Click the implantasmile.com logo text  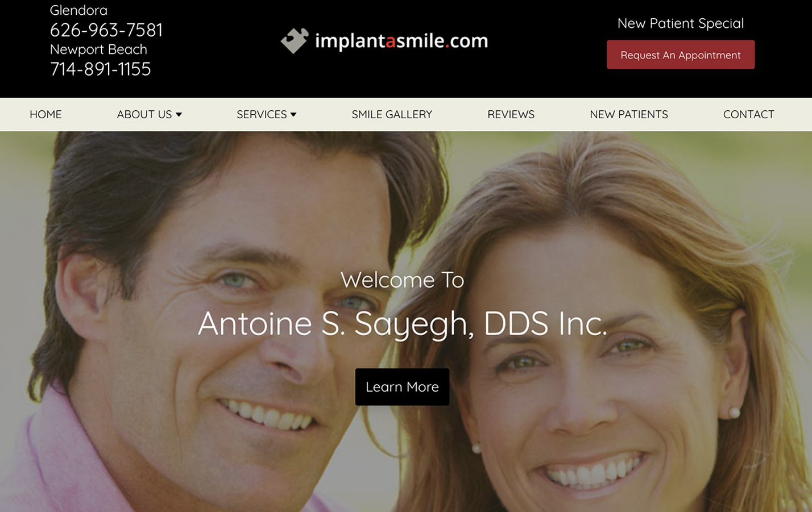pyautogui.click(x=401, y=41)
